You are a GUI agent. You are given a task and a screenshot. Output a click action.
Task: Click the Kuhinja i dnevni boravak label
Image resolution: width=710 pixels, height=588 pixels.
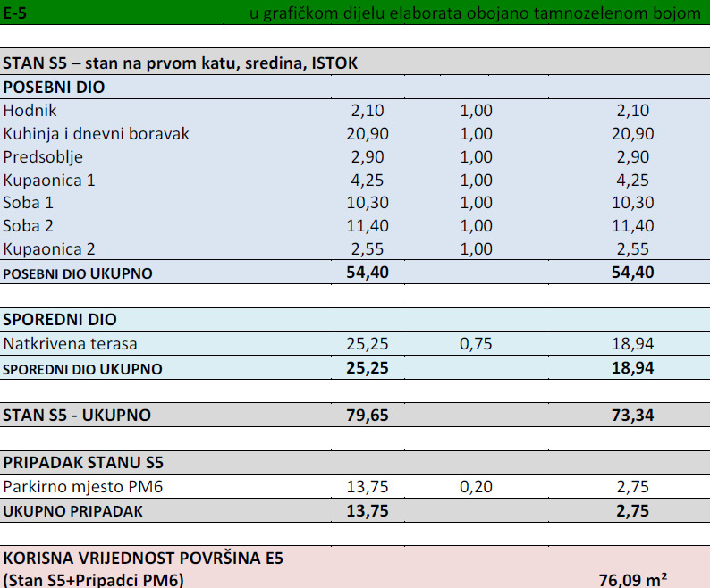pos(96,134)
